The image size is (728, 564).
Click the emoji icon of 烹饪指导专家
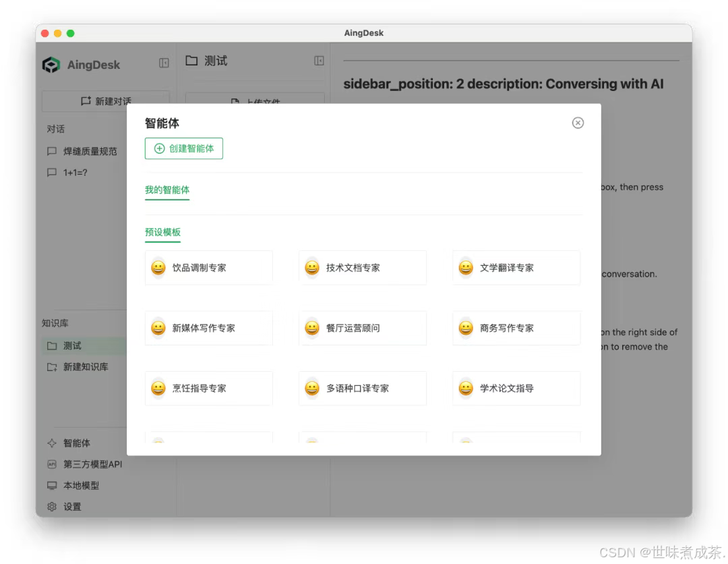coord(158,389)
